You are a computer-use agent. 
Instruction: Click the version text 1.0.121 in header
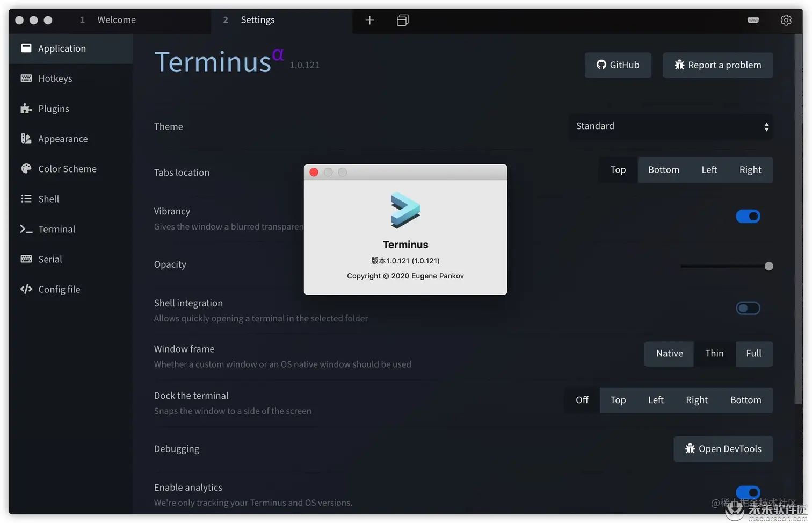click(x=305, y=65)
